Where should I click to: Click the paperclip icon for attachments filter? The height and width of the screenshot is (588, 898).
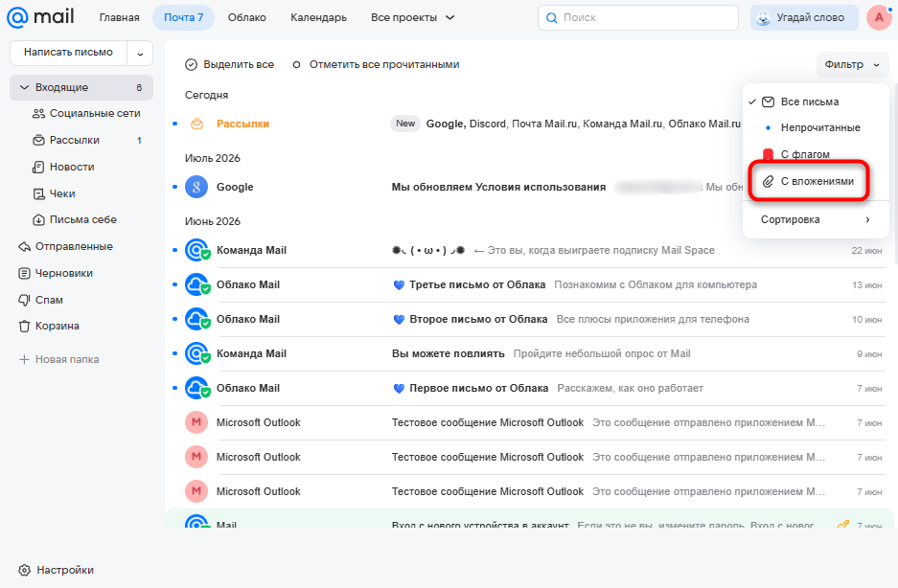coord(768,182)
